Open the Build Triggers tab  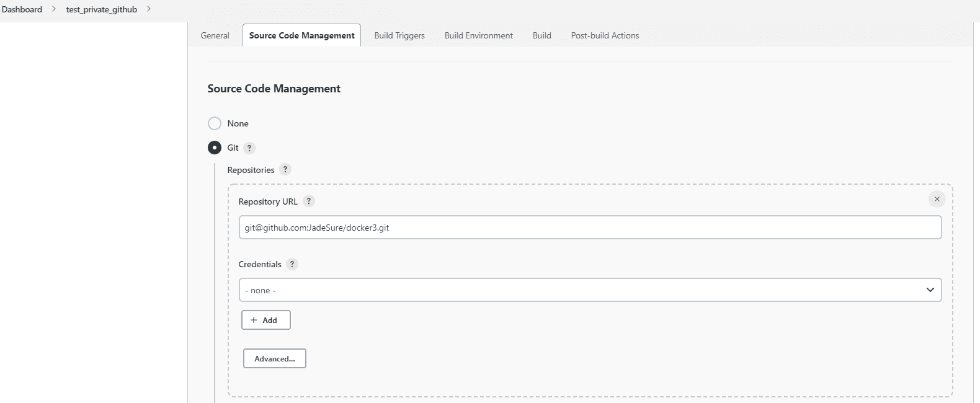click(399, 35)
